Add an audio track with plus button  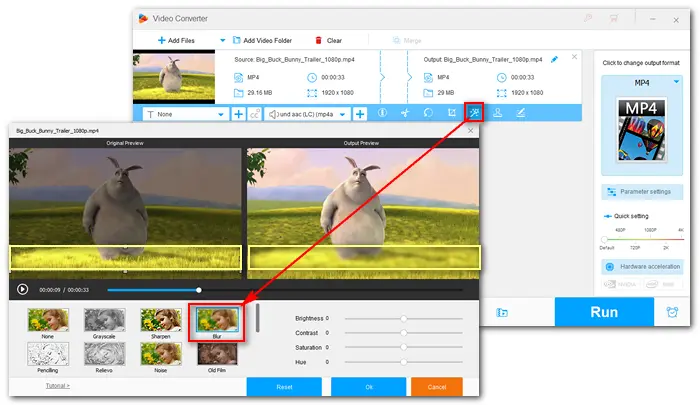pyautogui.click(x=360, y=114)
